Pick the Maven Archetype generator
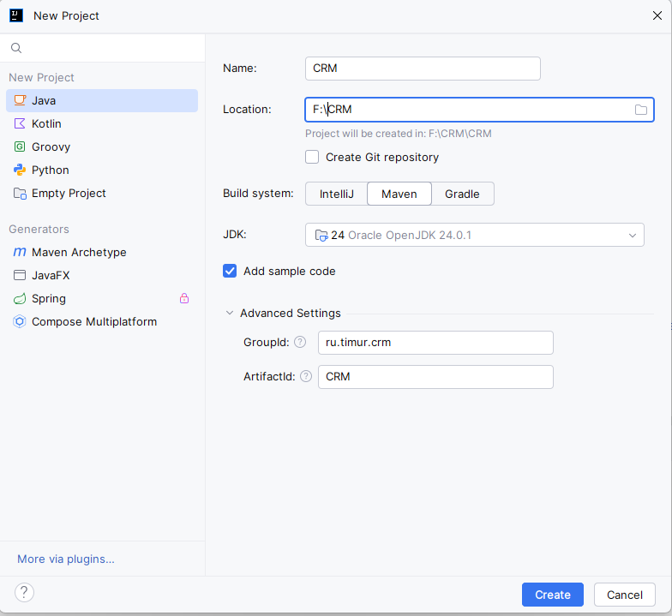The image size is (672, 616). [78, 253]
